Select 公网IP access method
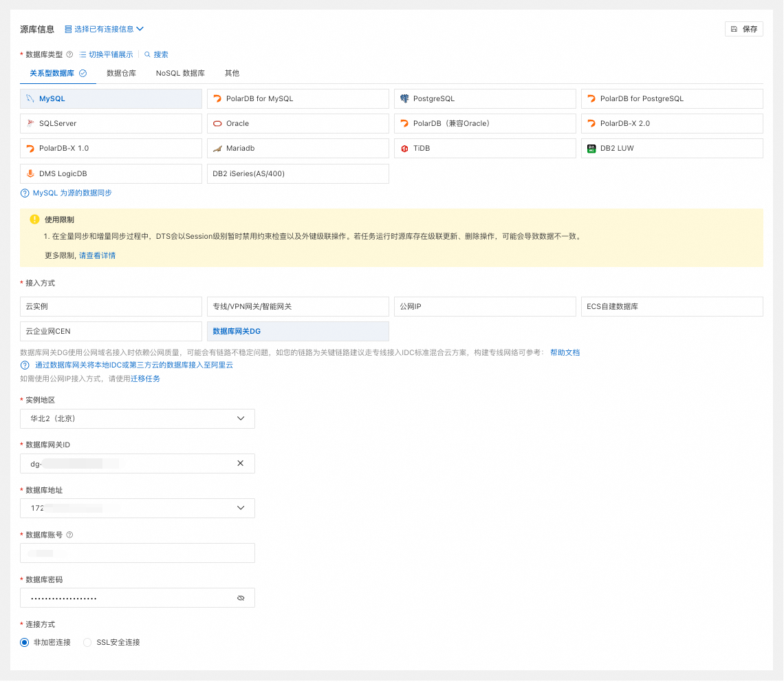 pos(485,307)
